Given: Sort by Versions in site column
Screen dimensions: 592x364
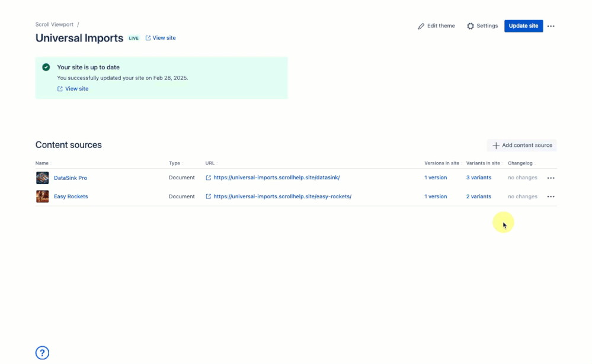Looking at the screenshot, I should tap(441, 163).
